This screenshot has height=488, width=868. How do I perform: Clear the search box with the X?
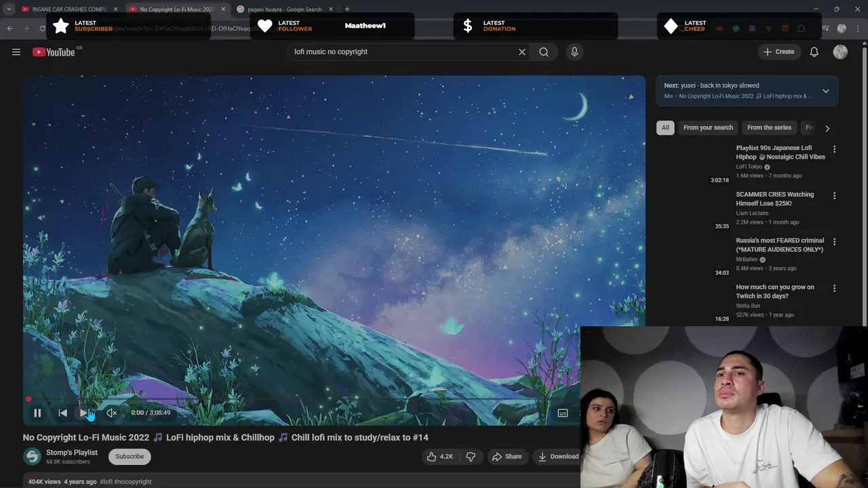(522, 52)
